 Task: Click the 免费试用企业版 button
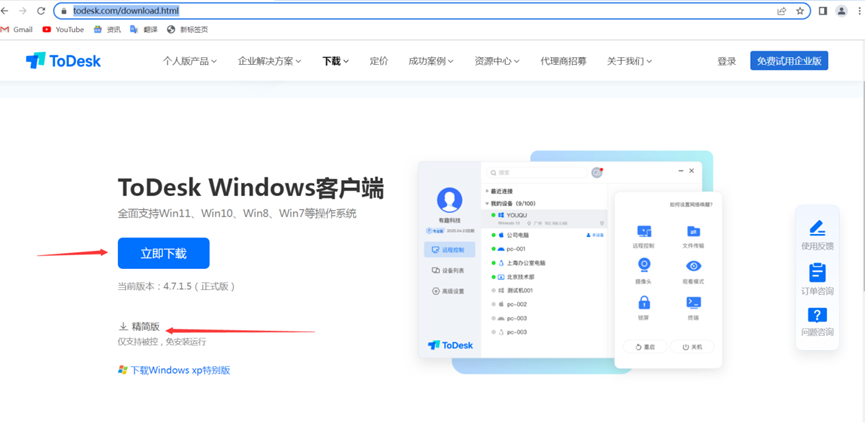(789, 61)
